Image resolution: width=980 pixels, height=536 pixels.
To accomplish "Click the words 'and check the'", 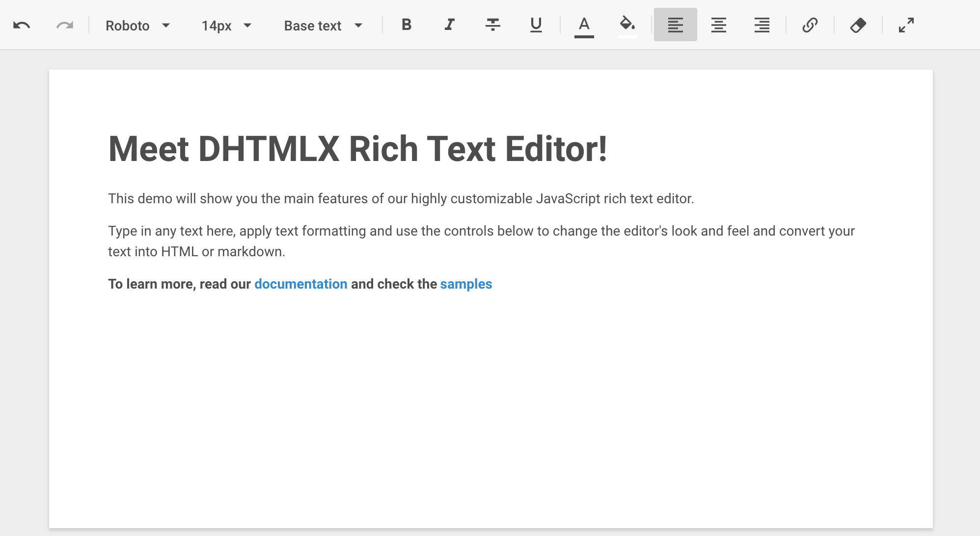I will (394, 284).
